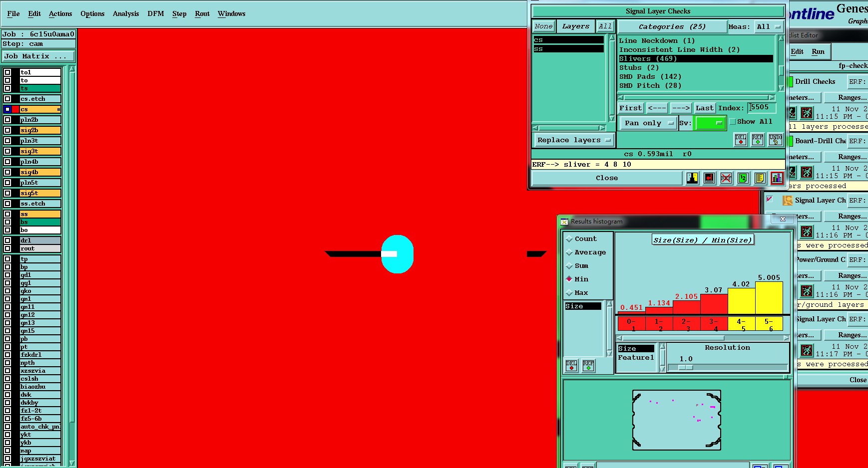The width and height of the screenshot is (868, 468).
Task: Click the green status indicator beside Drill Checks
Action: click(x=791, y=82)
